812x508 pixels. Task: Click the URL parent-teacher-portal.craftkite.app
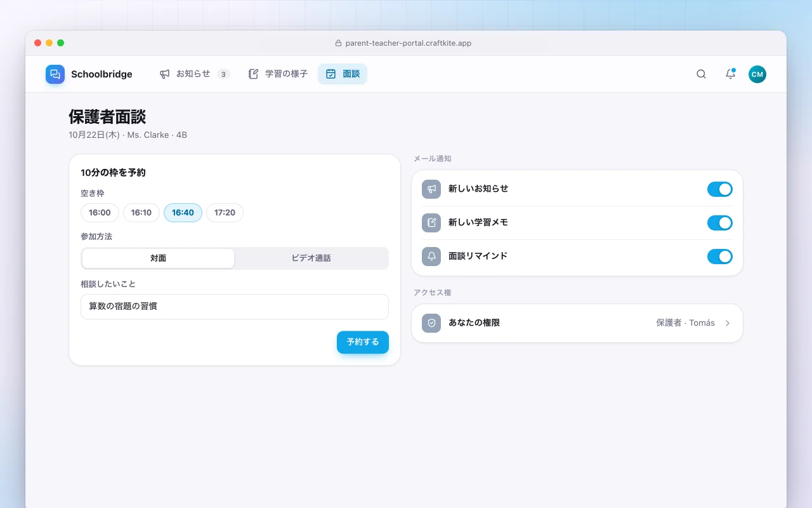point(409,43)
